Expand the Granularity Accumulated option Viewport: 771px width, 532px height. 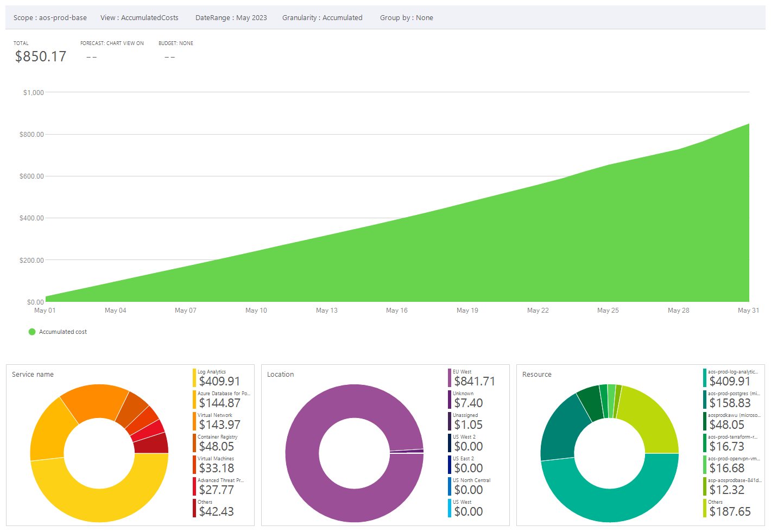point(322,18)
